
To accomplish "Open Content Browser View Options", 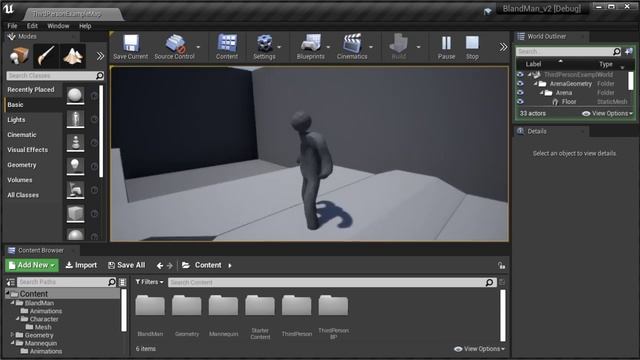I will point(480,349).
